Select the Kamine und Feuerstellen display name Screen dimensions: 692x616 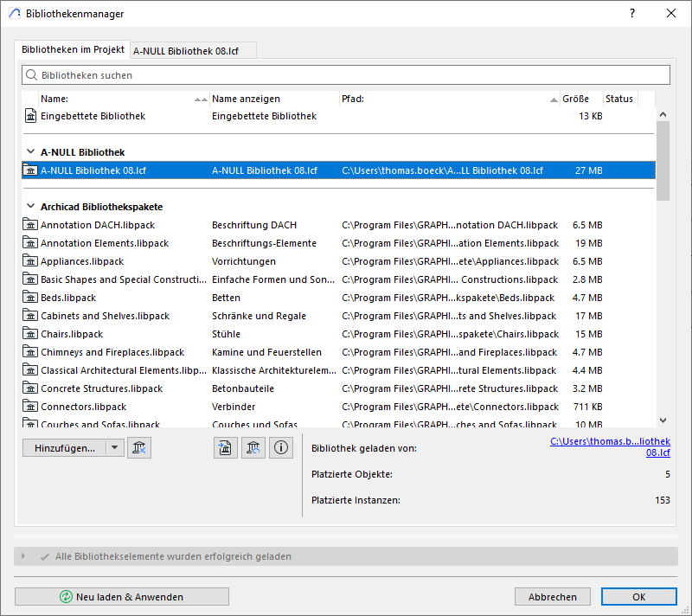266,352
